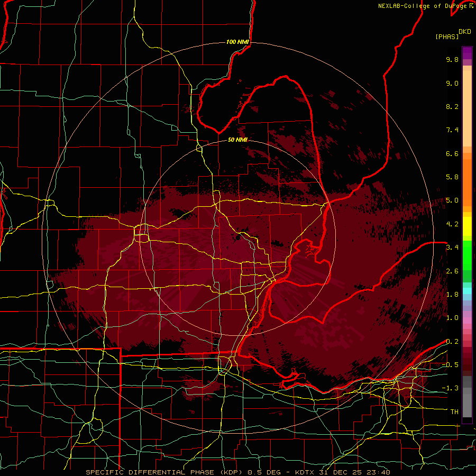Click the 100 NMI range ring label
The height and width of the screenshot is (476, 476).
[237, 42]
